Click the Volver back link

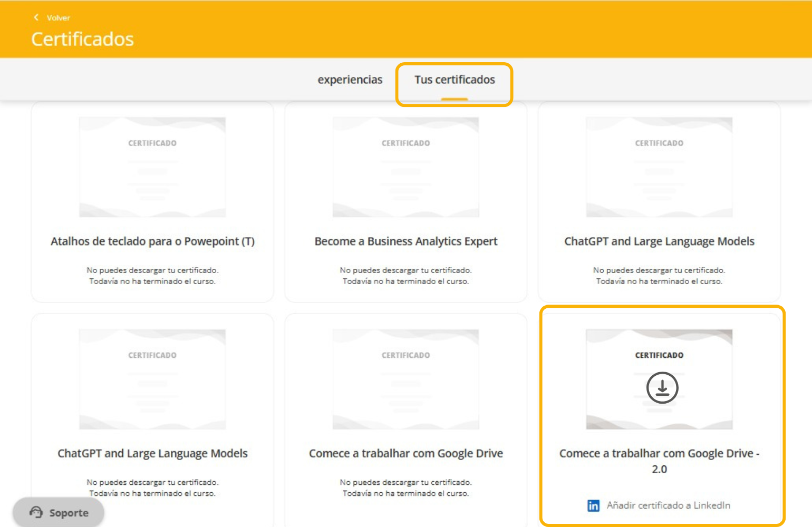pyautogui.click(x=58, y=18)
